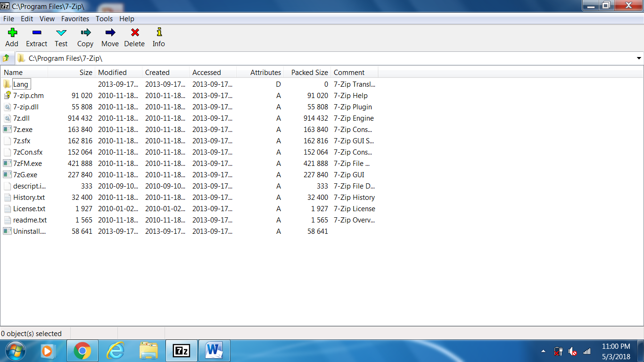Open the Tools menu

pyautogui.click(x=104, y=19)
